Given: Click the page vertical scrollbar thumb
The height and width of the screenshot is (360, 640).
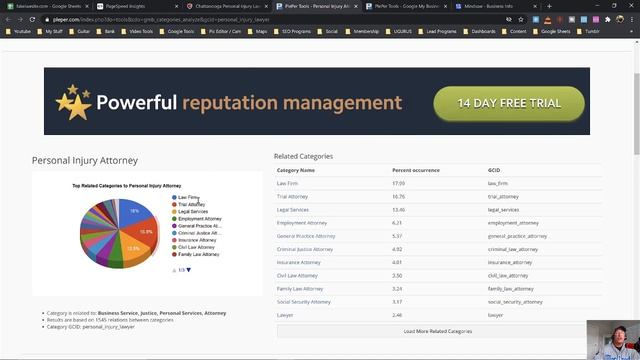Looking at the screenshot, I should (x=636, y=114).
